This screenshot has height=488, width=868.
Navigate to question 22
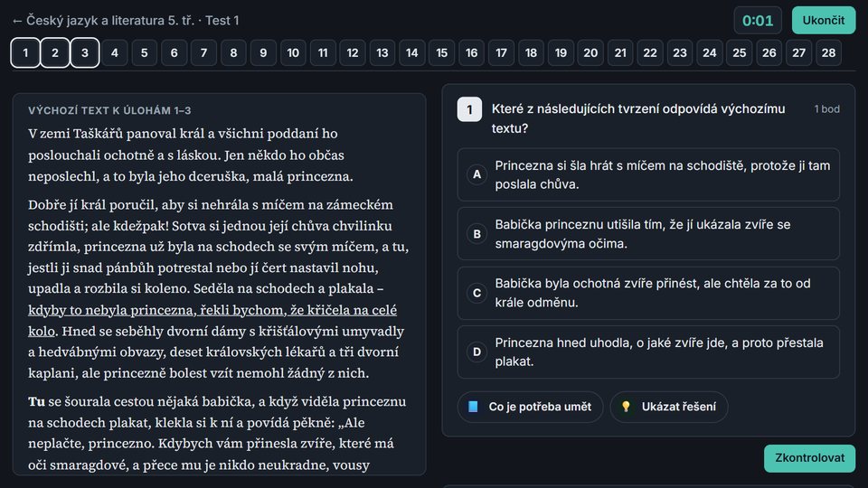coord(650,53)
